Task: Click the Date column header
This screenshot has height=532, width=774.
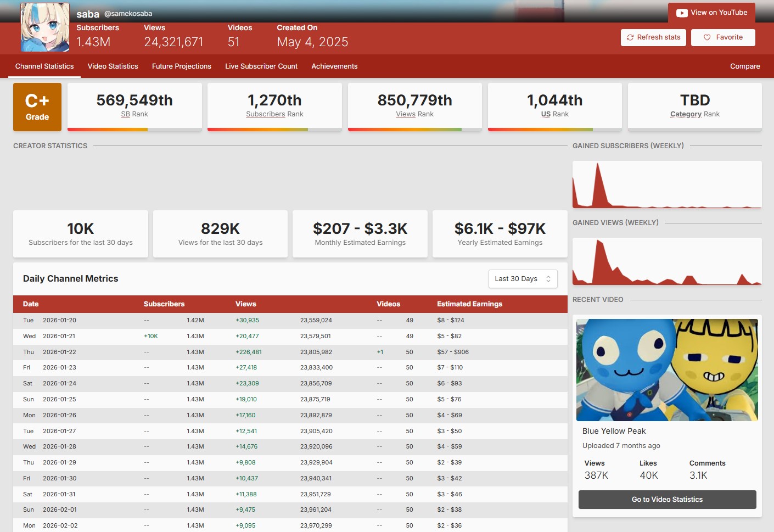Action: pyautogui.click(x=31, y=304)
